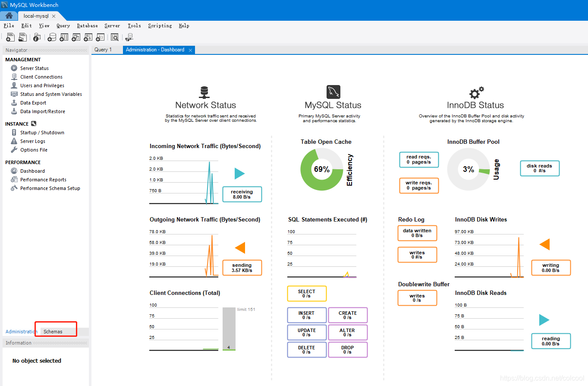Open the View menu

(x=44, y=25)
